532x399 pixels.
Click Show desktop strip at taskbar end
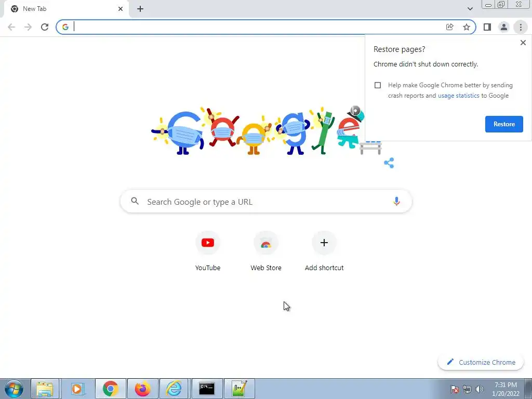click(x=528, y=389)
